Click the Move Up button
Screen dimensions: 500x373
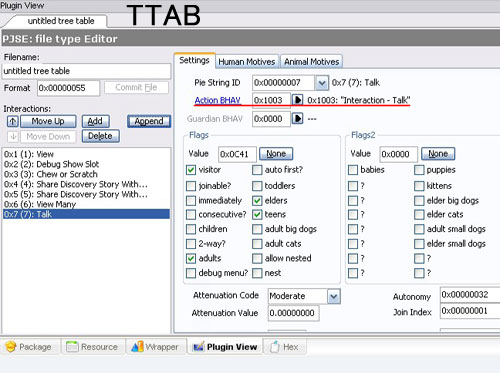point(48,121)
